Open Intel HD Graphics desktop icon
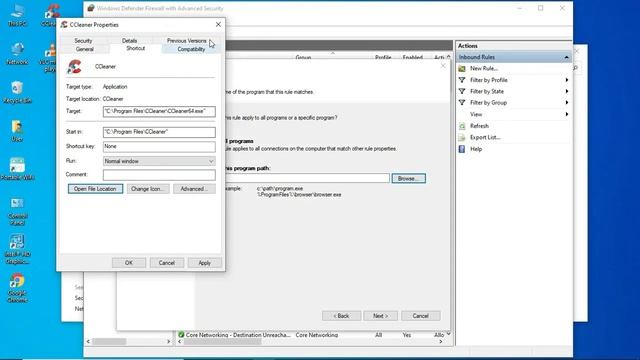The width and height of the screenshot is (640, 360). [x=17, y=249]
